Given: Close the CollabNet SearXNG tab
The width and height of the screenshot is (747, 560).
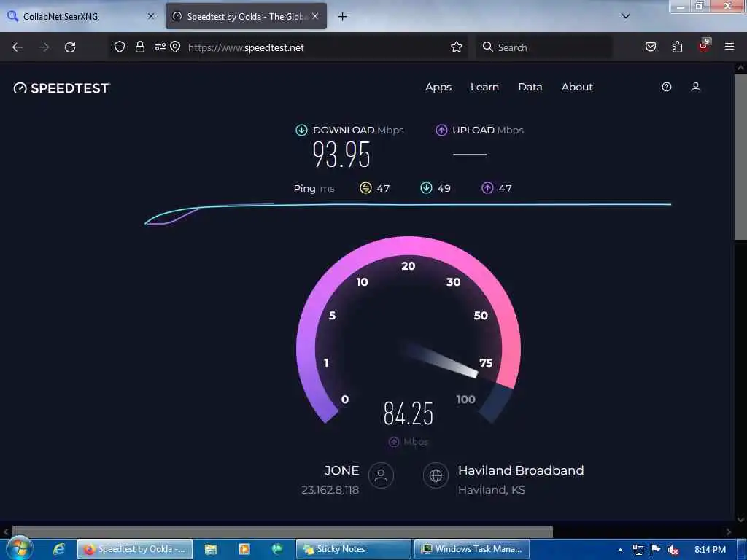Looking at the screenshot, I should tap(151, 16).
